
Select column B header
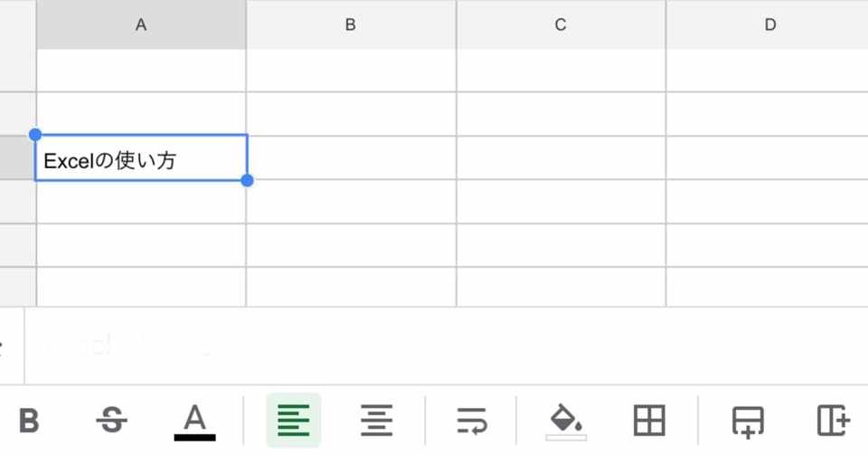click(x=351, y=25)
